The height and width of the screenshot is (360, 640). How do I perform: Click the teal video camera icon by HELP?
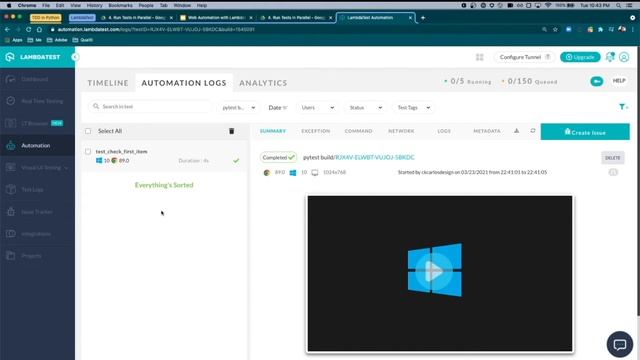[x=596, y=81]
